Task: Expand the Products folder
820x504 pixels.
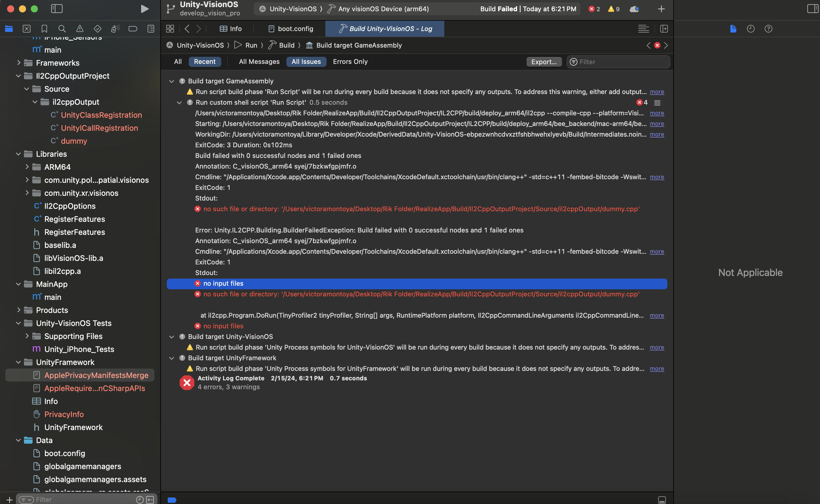Action: tap(19, 310)
